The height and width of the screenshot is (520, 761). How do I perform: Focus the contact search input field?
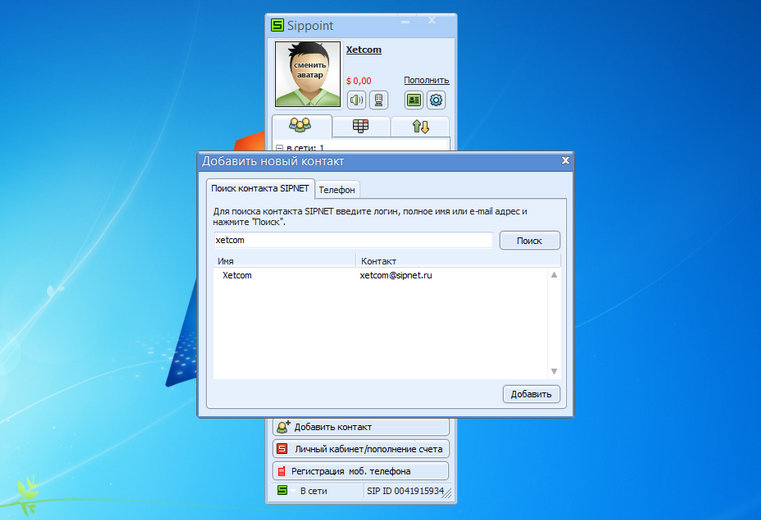pyautogui.click(x=353, y=240)
